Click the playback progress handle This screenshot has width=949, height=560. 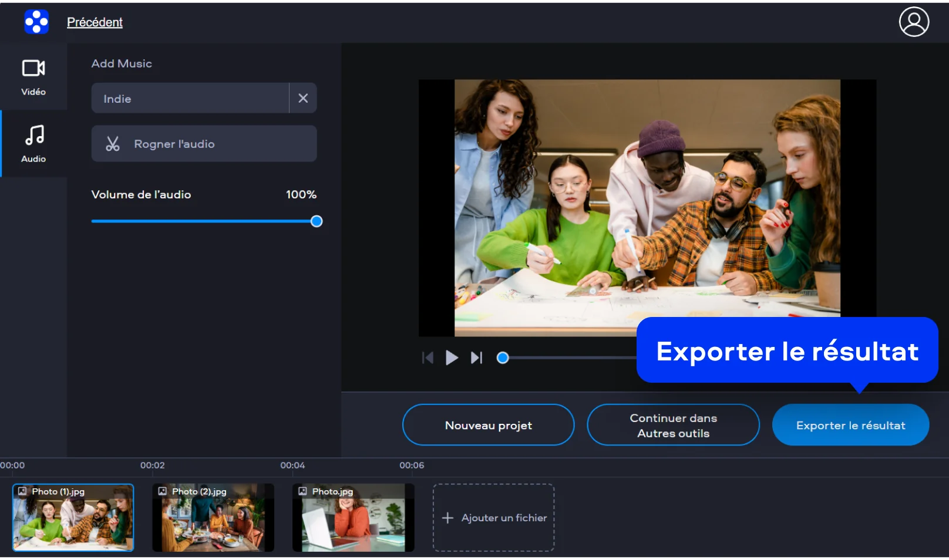pos(503,358)
